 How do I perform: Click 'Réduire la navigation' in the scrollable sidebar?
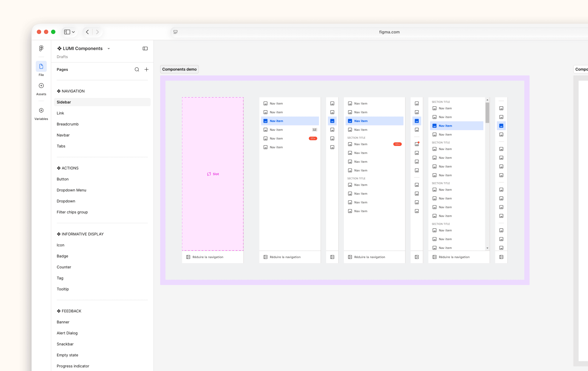pos(454,257)
